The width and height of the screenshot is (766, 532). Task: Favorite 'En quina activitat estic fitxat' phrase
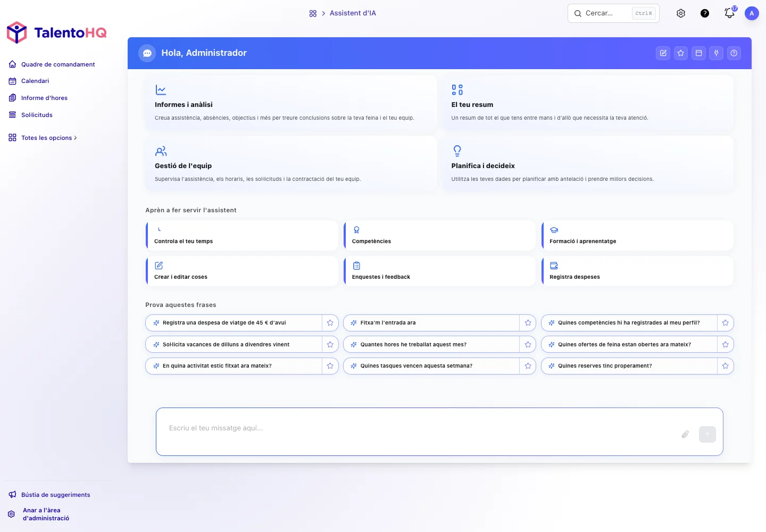[330, 366]
